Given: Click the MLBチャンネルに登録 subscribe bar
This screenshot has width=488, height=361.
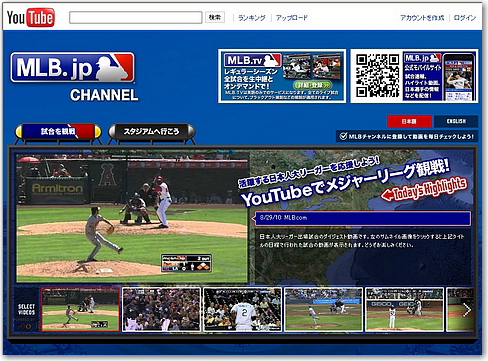Looking at the screenshot, I should click(407, 136).
